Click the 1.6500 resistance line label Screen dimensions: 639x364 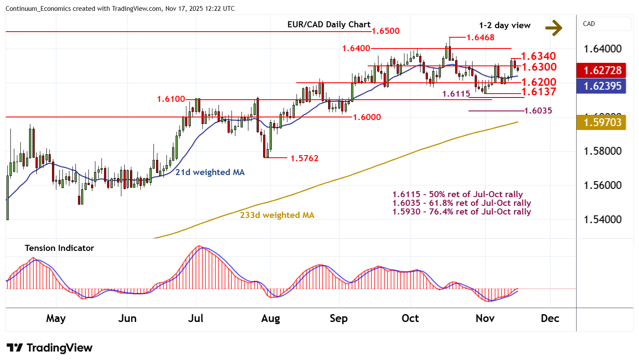point(386,31)
